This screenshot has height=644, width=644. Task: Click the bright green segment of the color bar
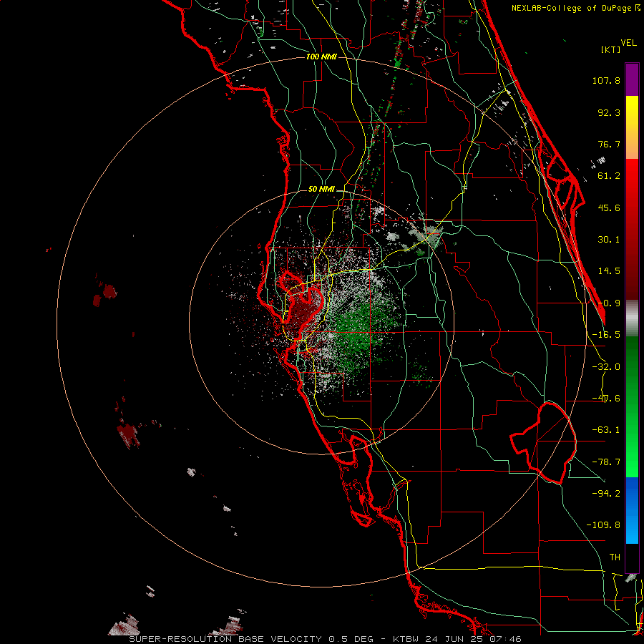click(632, 406)
